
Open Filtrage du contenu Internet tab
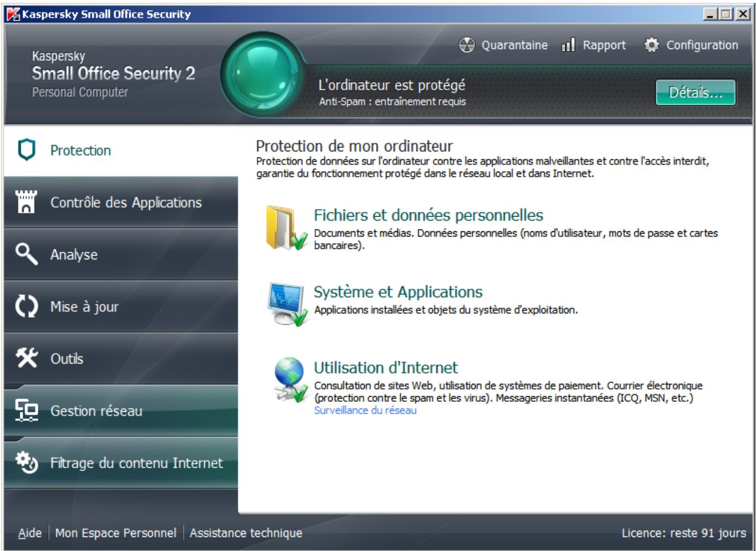[121, 463]
